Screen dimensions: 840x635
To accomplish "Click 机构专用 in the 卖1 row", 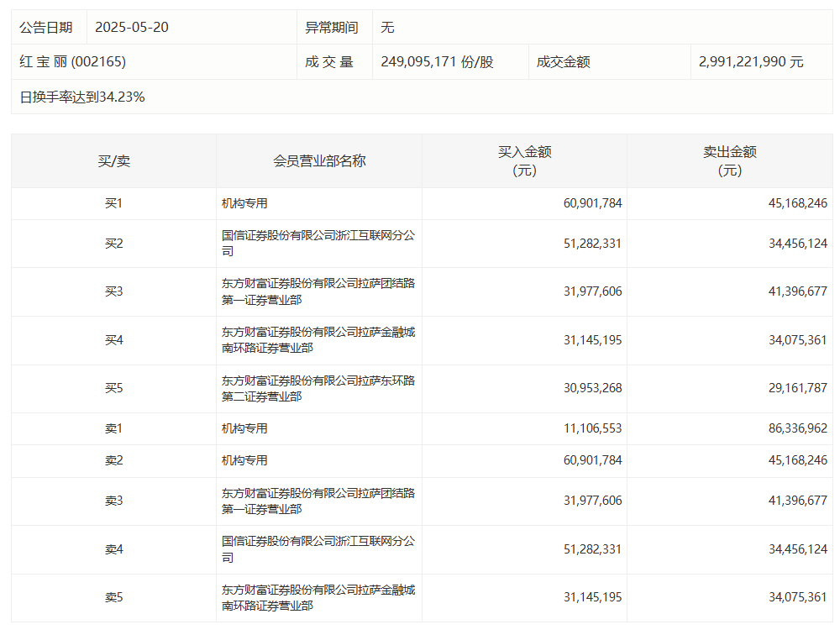I will [244, 428].
